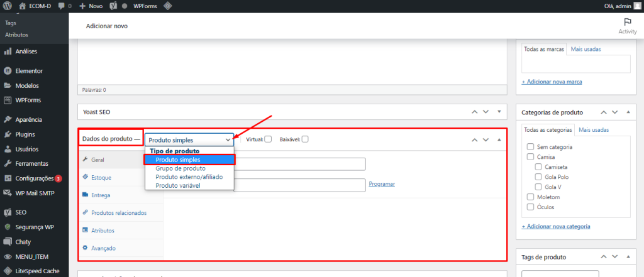Check the Camisa category
This screenshot has width=644, height=277.
tap(530, 157)
